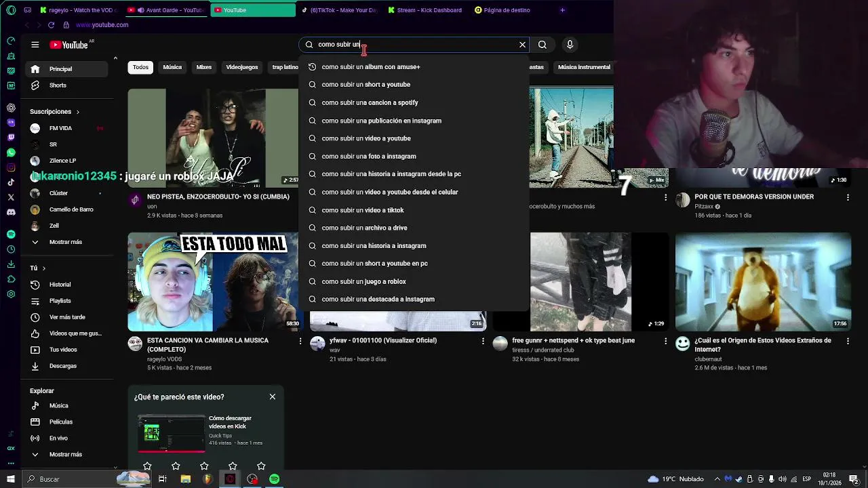868x488 pixels.
Task: Open TikTok in the Opera sidebar
Action: (11, 182)
